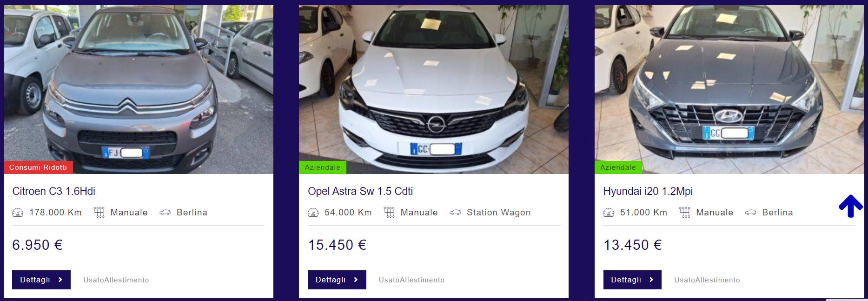Open the Citroen C3 1.6Hdi title link
This screenshot has width=868, height=301.
(x=54, y=191)
